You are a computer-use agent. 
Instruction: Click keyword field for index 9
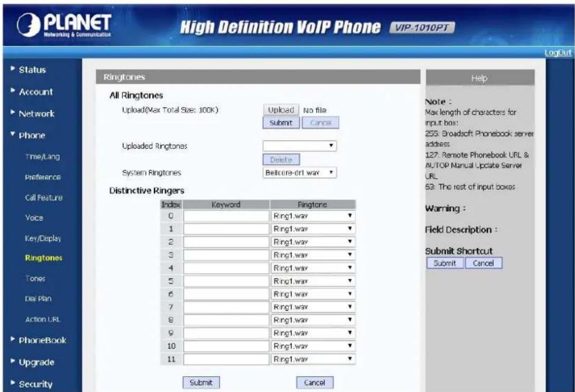(x=226, y=333)
